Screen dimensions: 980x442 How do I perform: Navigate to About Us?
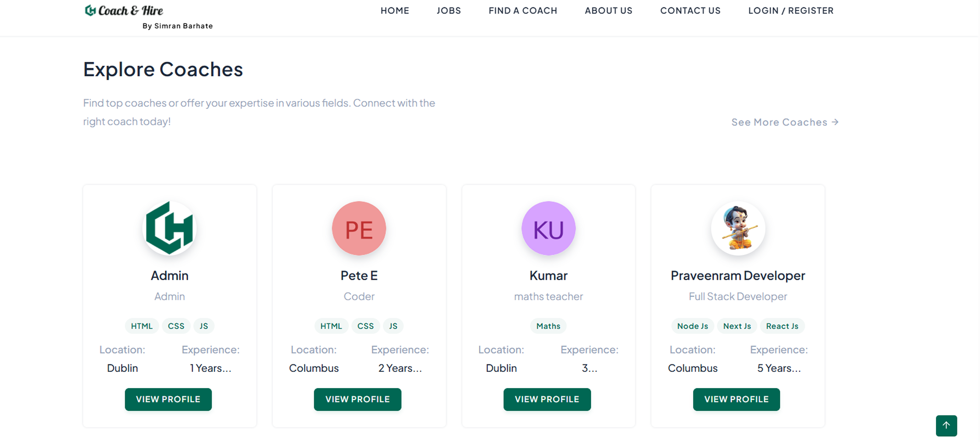608,10
